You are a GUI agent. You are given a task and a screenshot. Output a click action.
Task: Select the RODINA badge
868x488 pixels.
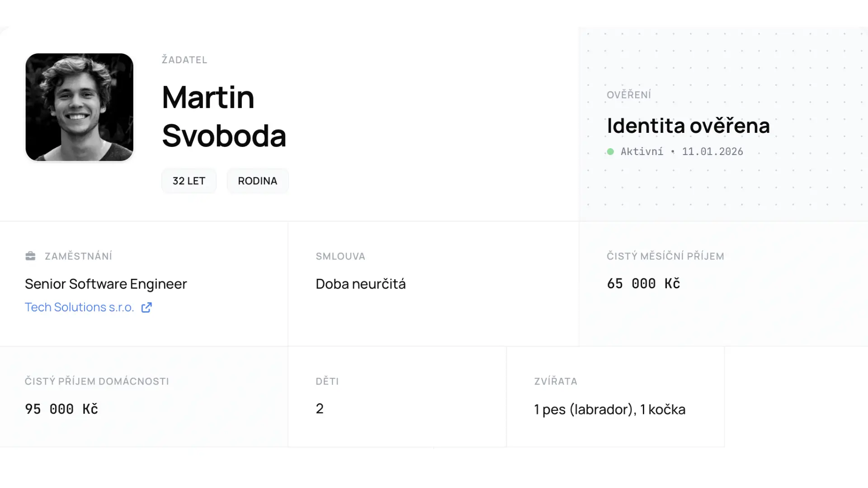[x=257, y=181]
